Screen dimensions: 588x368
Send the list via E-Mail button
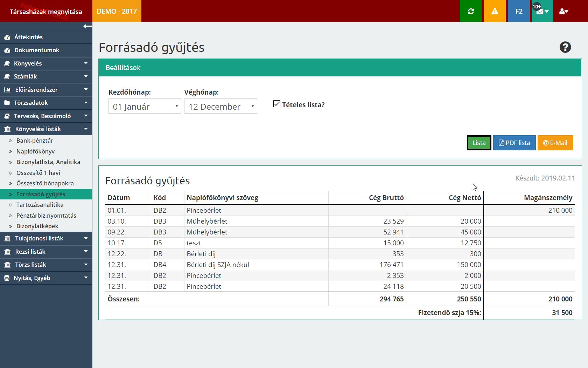555,143
